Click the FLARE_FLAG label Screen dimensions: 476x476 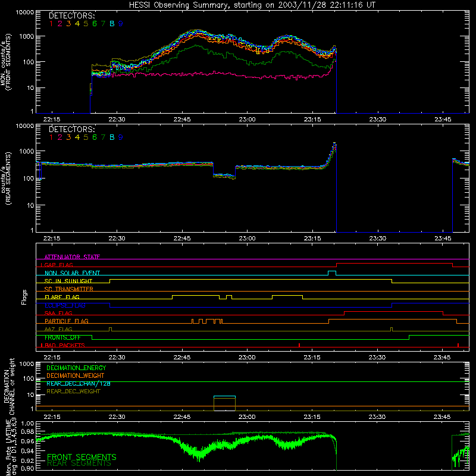click(x=62, y=297)
